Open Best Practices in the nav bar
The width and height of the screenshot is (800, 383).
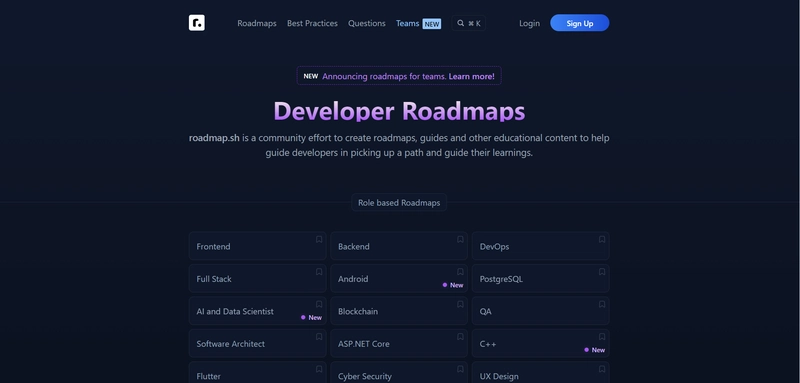pos(312,23)
